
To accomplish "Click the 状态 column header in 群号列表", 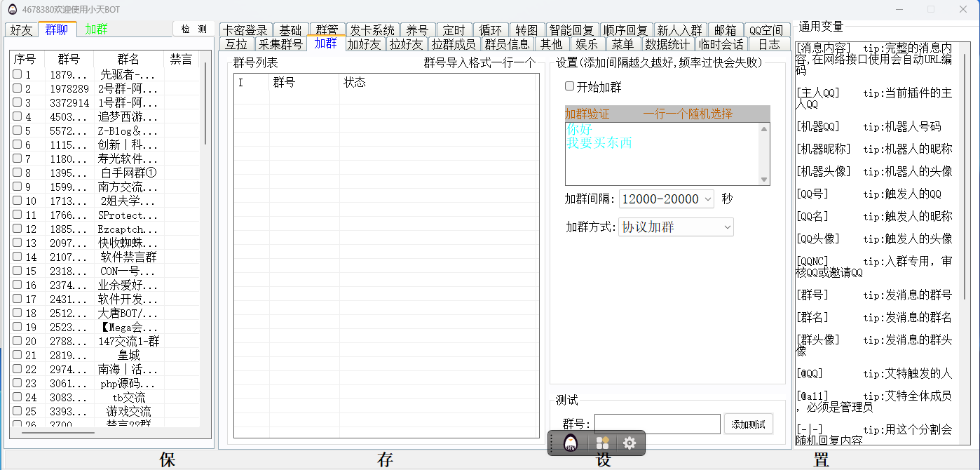I will tap(355, 83).
